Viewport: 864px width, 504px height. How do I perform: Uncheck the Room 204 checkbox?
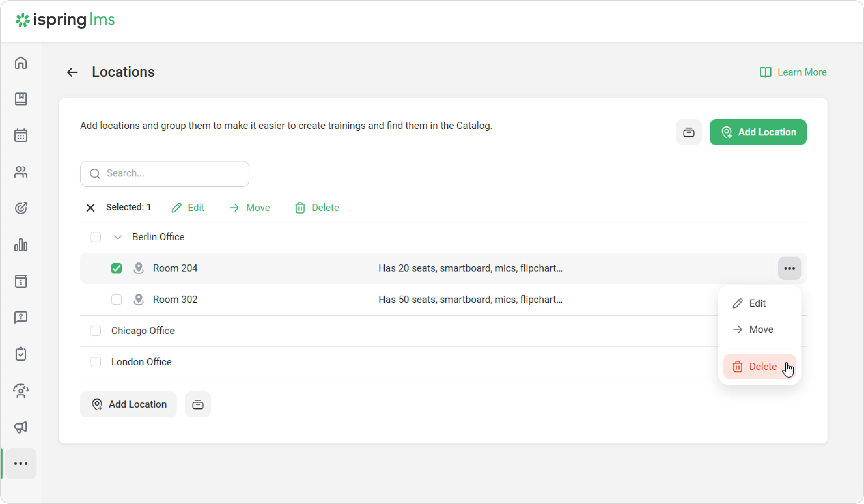[117, 268]
